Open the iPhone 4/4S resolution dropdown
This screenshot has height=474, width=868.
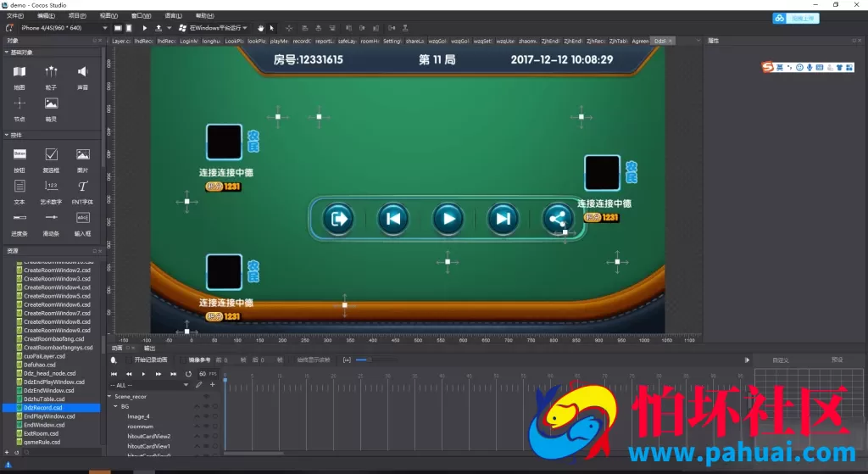pos(64,28)
